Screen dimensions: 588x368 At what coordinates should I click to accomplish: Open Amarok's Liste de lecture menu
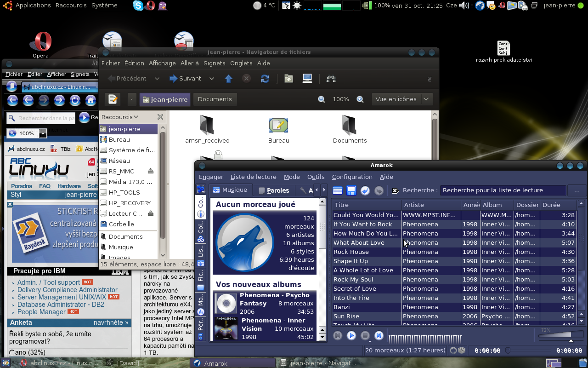(254, 177)
